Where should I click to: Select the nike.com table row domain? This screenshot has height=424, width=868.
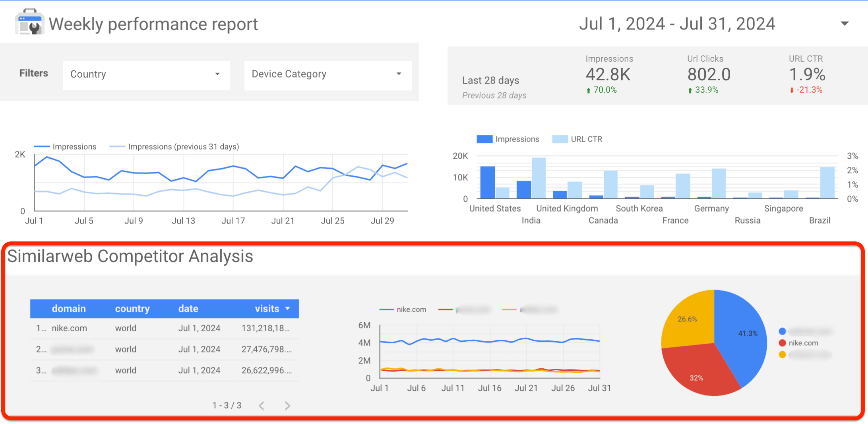[x=69, y=328]
